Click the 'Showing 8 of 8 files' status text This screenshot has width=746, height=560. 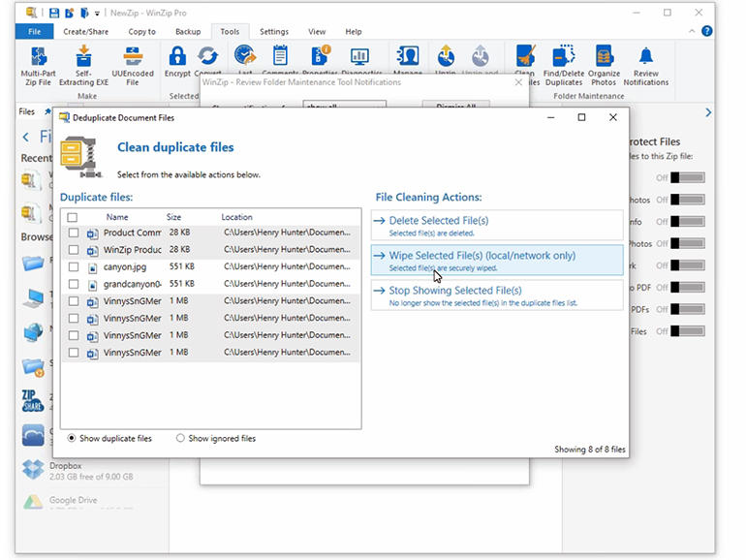coord(590,450)
